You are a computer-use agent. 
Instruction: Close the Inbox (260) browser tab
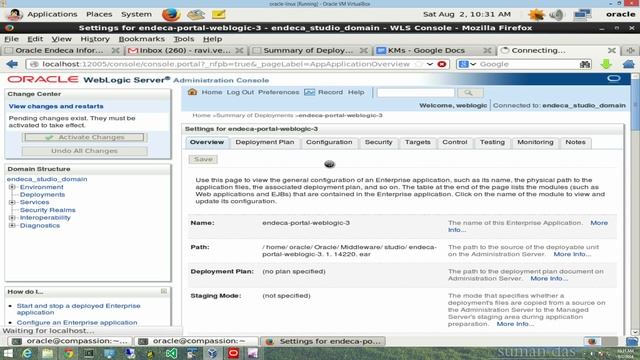click(x=240, y=51)
